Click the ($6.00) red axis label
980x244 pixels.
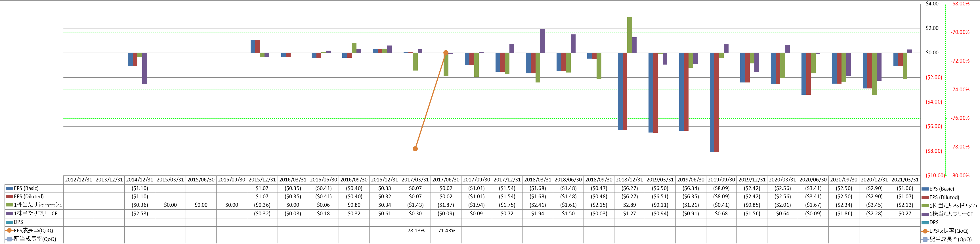click(934, 127)
